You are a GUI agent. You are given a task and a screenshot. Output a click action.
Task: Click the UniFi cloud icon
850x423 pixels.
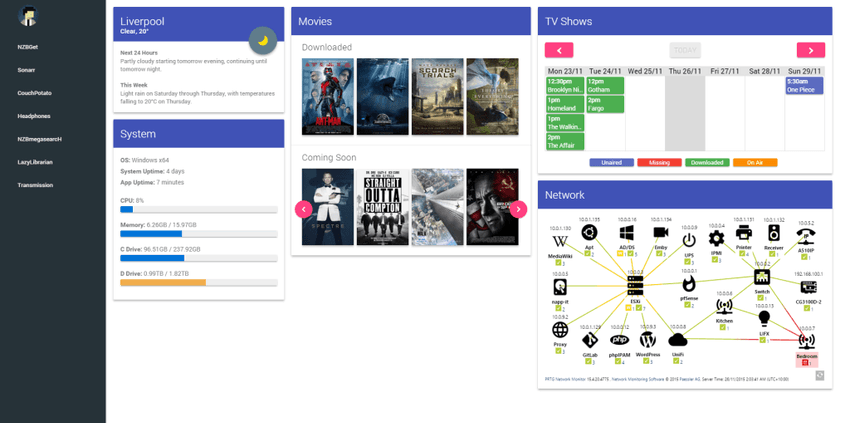coord(678,340)
